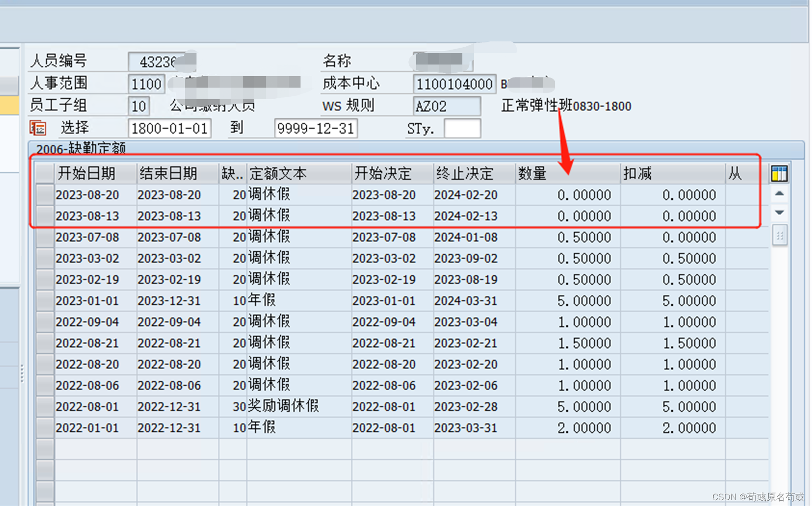This screenshot has width=812, height=506.
Task: Click the 员工子组 field showing 10
Action: (139, 106)
